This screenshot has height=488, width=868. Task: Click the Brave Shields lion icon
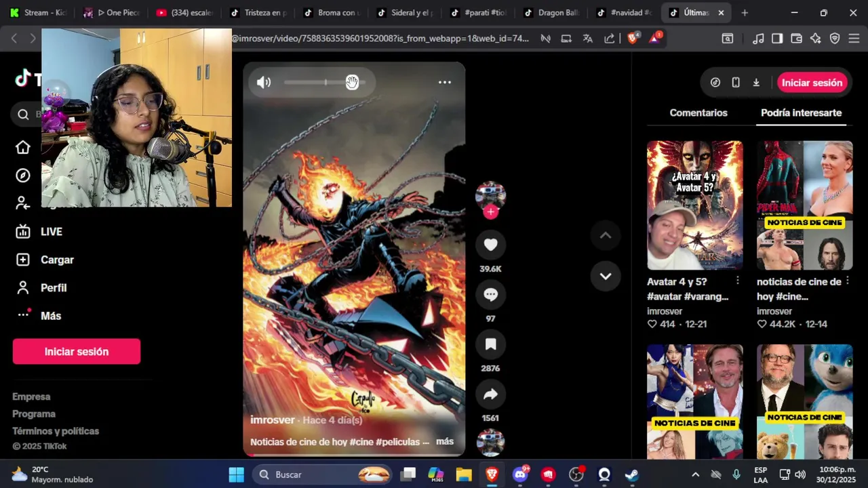[633, 39]
